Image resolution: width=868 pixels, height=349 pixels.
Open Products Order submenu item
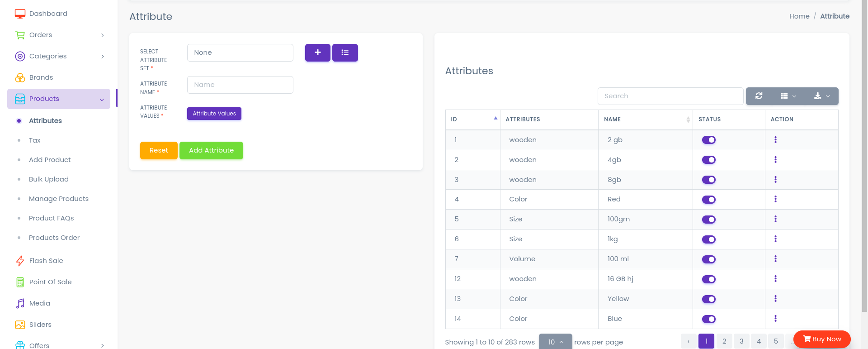[54, 238]
